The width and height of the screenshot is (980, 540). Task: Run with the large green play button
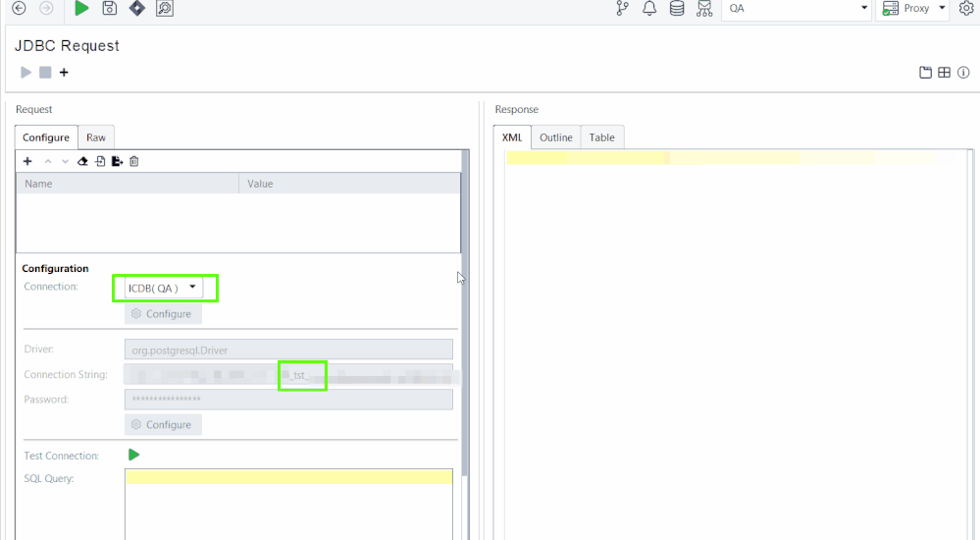point(81,8)
